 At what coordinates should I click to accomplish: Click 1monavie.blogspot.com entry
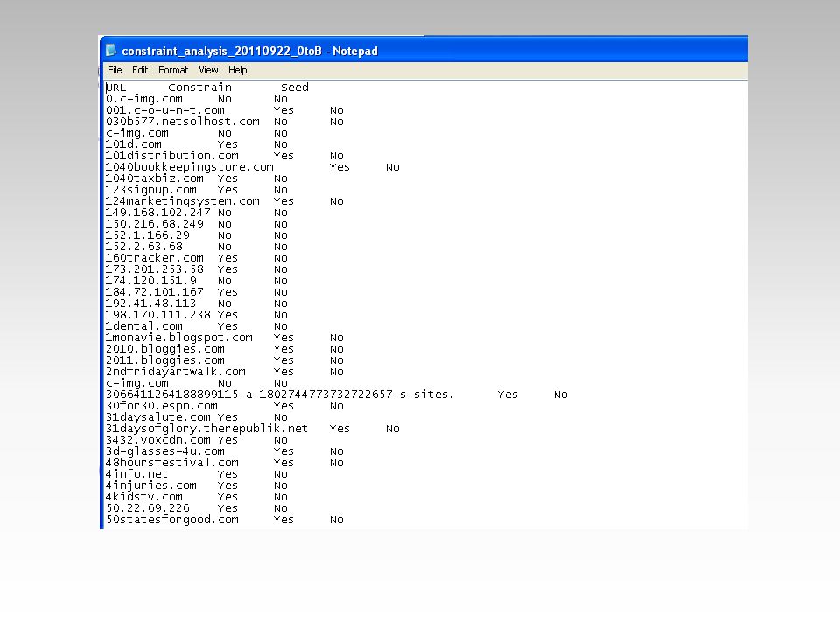tap(178, 338)
